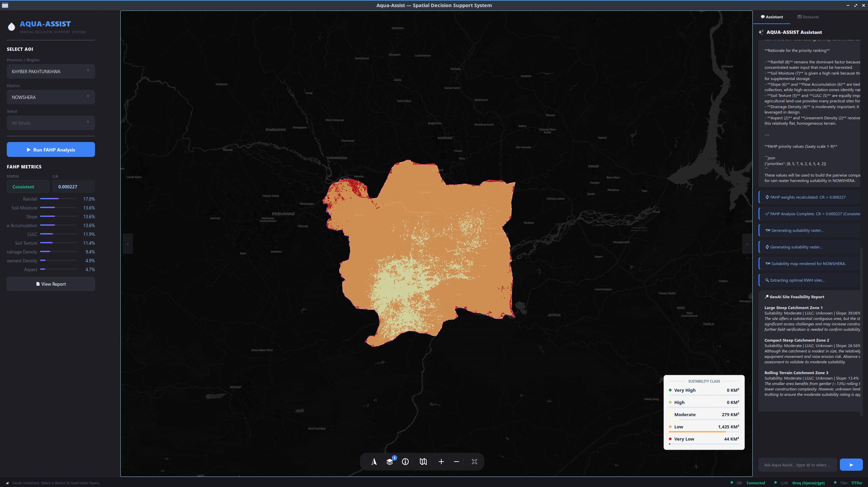Viewport: 868px width, 487px height.
Task: Click the Aspect weight bar
Action: pyautogui.click(x=58, y=269)
